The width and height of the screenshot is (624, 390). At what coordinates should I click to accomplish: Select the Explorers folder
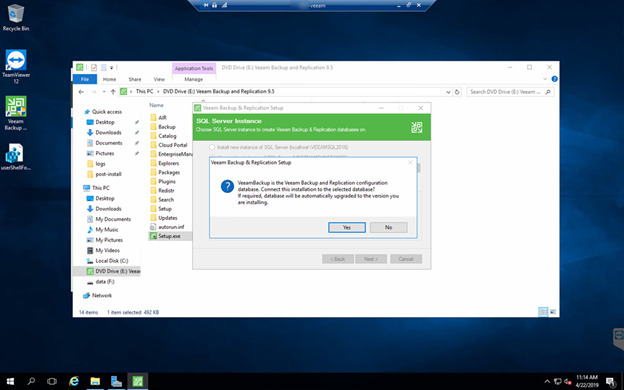click(x=169, y=163)
